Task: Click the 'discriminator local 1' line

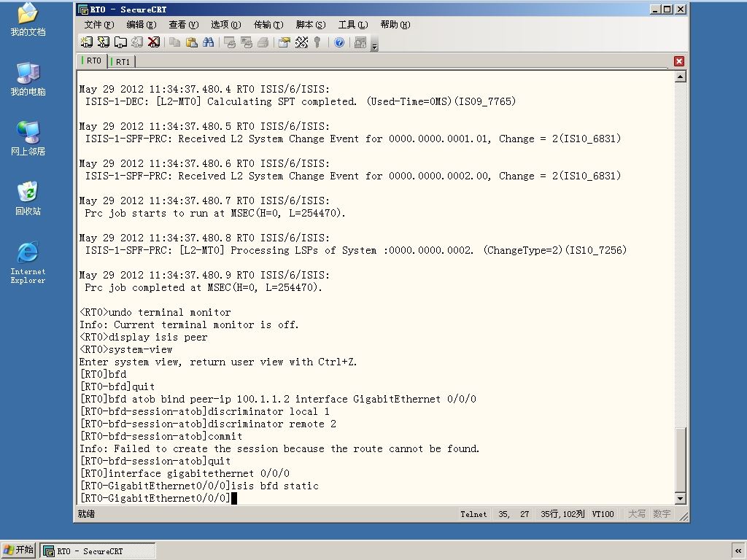Action: (204, 411)
